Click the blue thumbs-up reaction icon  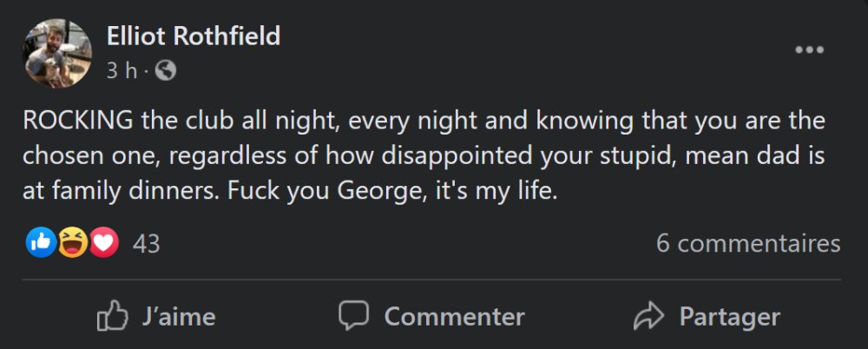click(42, 244)
